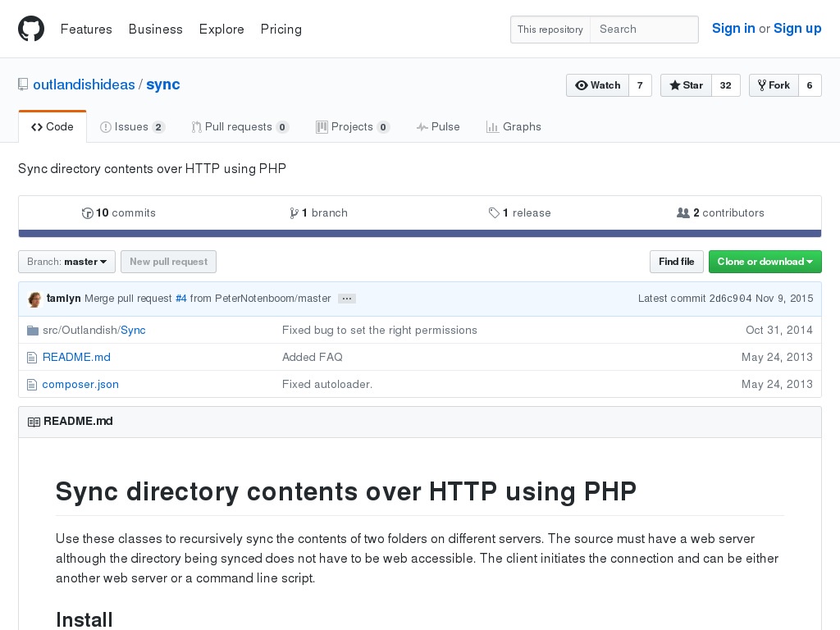
Task: Focus the repository Search field
Action: [x=645, y=30]
